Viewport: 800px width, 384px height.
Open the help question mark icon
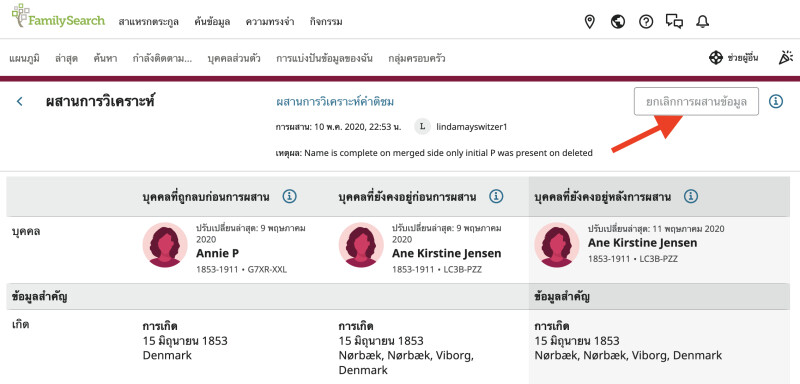(646, 21)
